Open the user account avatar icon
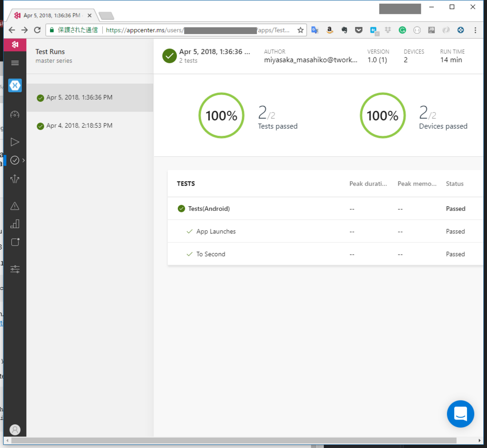This screenshot has width=487, height=448. point(15,429)
